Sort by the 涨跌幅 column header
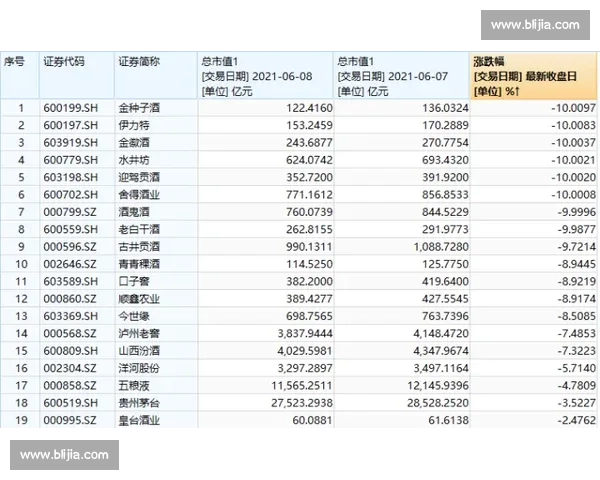Image resolution: width=600 pixels, height=480 pixels. 533,76
